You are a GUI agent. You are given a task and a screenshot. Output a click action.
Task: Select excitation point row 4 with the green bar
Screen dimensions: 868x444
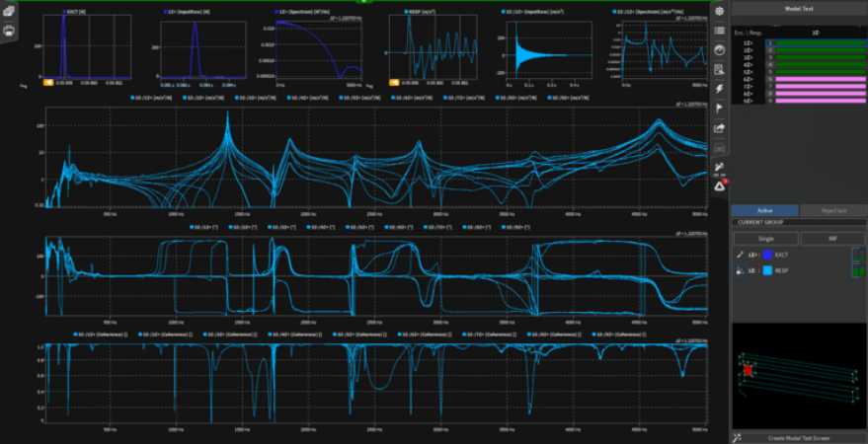click(x=817, y=65)
